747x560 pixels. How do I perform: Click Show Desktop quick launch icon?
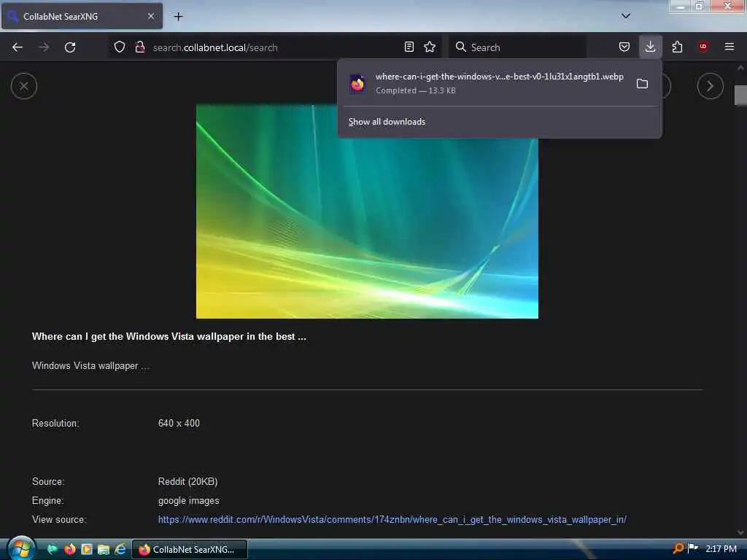pyautogui.click(x=53, y=550)
